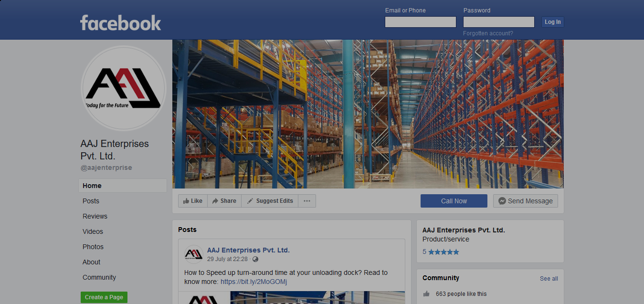The height and width of the screenshot is (304, 644).
Task: Click the Call Now button
Action: [454, 201]
